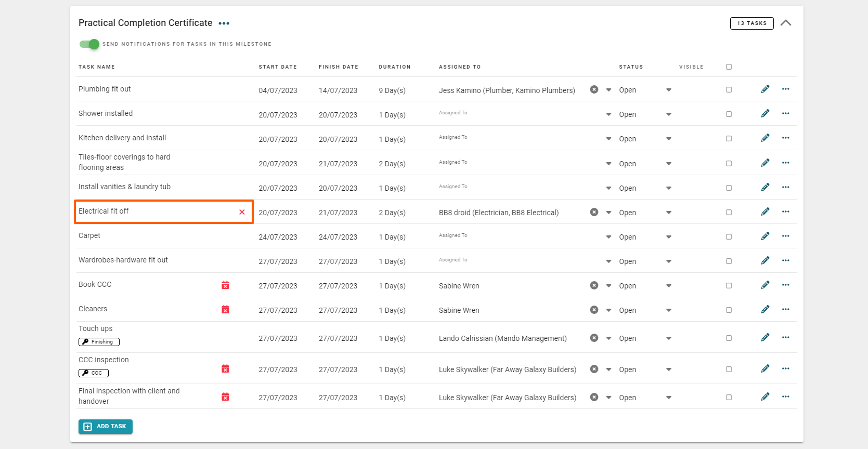Click the red calendar icon for Cleaners
Screen dimensions: 868x449
[x=225, y=310]
